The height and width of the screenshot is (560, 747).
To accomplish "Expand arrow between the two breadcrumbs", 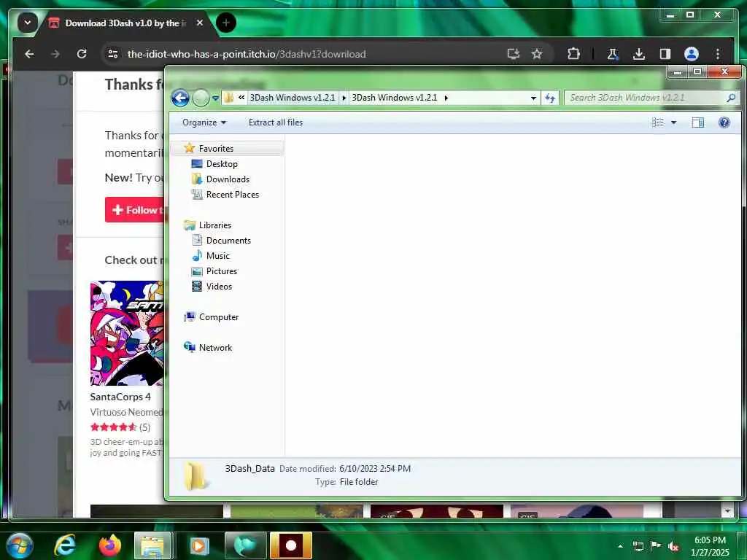I will tap(344, 98).
